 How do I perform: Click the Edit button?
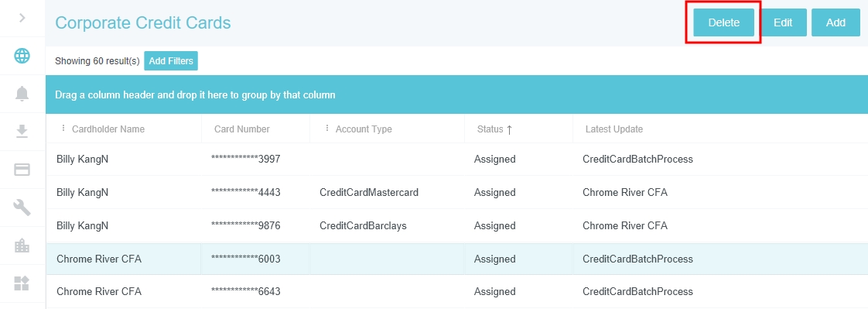coord(783,22)
